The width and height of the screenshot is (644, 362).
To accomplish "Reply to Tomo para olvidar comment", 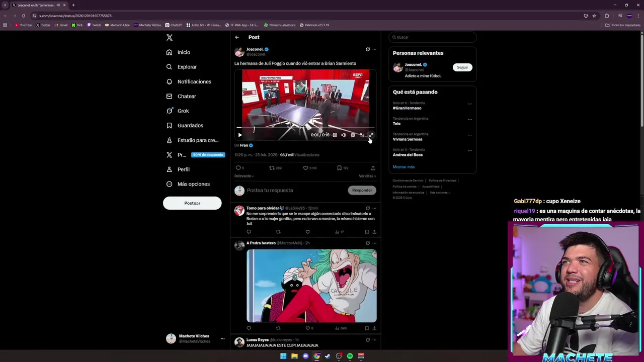I will [249, 232].
